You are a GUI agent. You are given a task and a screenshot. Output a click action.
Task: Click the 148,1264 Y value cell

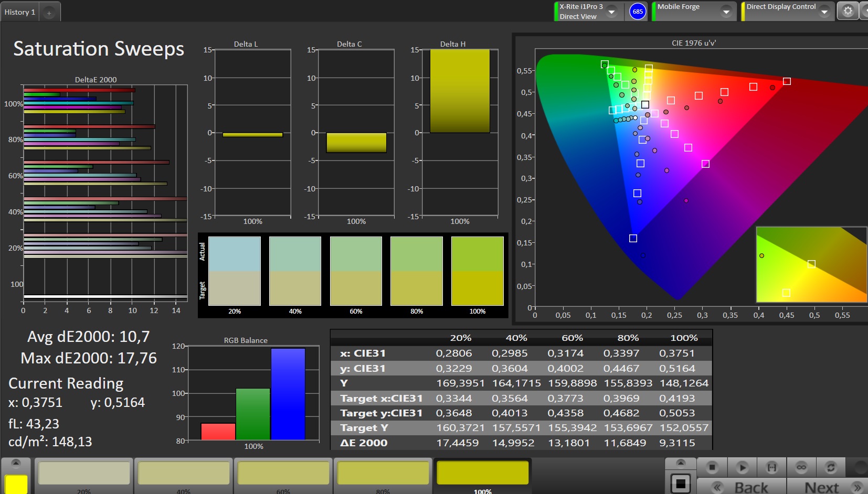point(684,383)
